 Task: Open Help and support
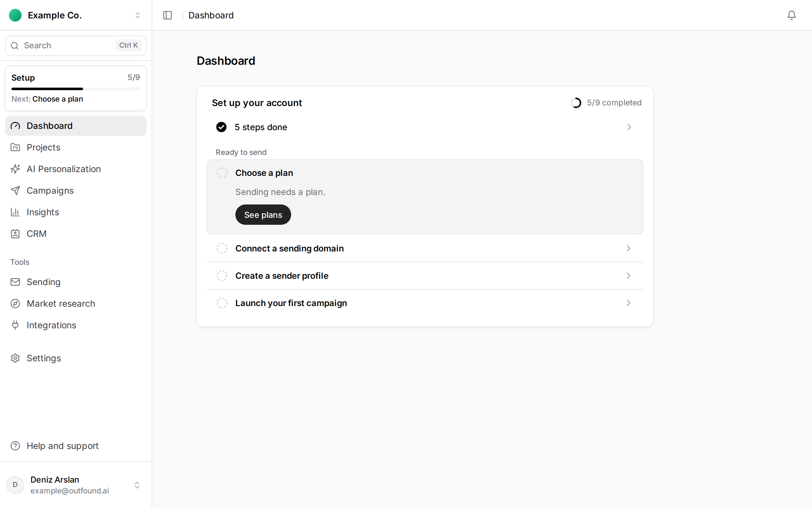pos(76,445)
